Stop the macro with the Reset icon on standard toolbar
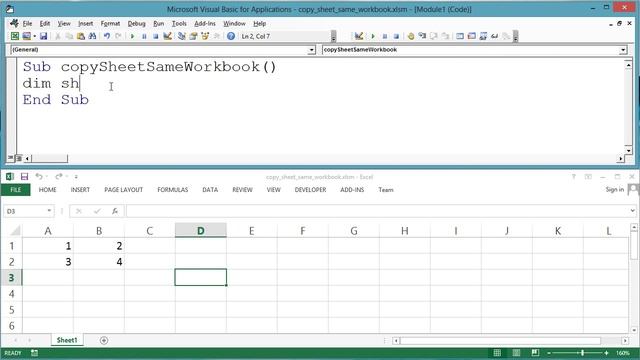 (156, 36)
